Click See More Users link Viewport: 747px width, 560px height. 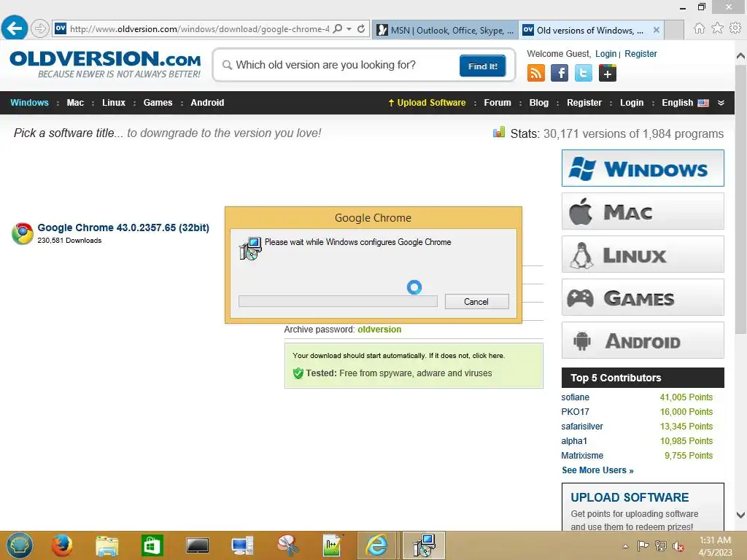(x=597, y=470)
